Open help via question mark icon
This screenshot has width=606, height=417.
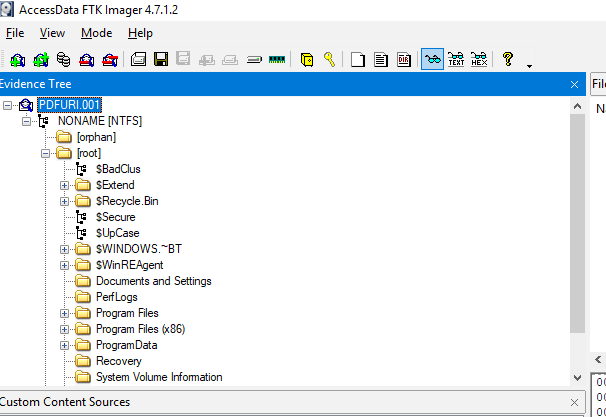[x=508, y=59]
